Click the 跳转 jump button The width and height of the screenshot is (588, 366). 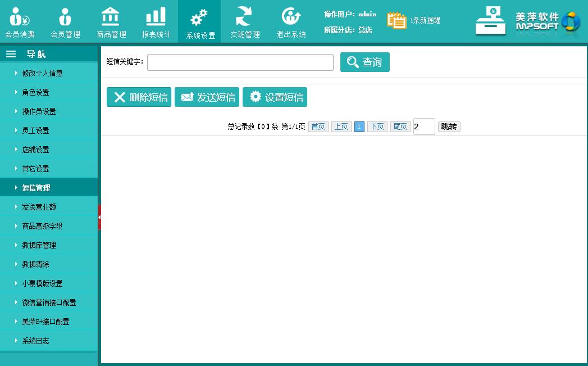tap(449, 126)
